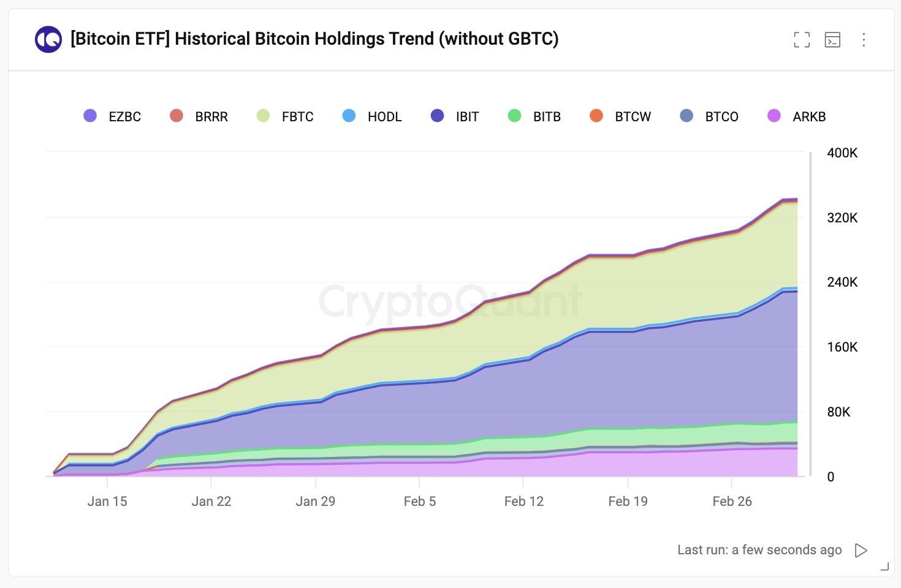Toggle the HODL legend entry
This screenshot has height=588, width=901.
pyautogui.click(x=372, y=116)
